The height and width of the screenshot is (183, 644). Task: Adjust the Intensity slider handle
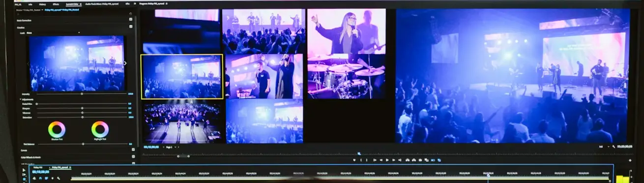tap(82, 93)
